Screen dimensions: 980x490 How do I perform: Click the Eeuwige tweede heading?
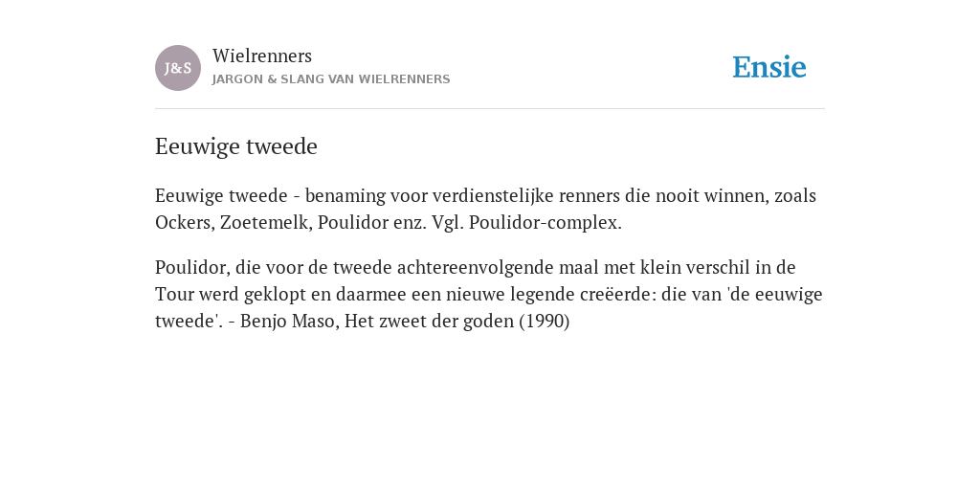click(x=236, y=146)
